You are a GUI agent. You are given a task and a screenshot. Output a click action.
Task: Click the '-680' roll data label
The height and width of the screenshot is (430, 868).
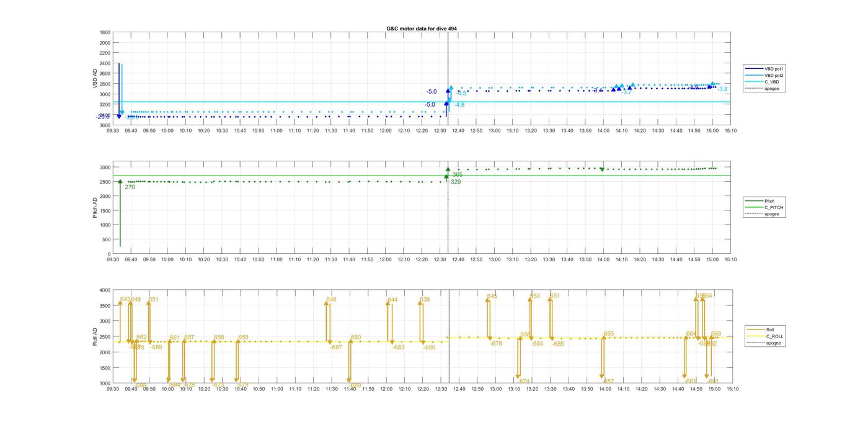pyautogui.click(x=429, y=347)
